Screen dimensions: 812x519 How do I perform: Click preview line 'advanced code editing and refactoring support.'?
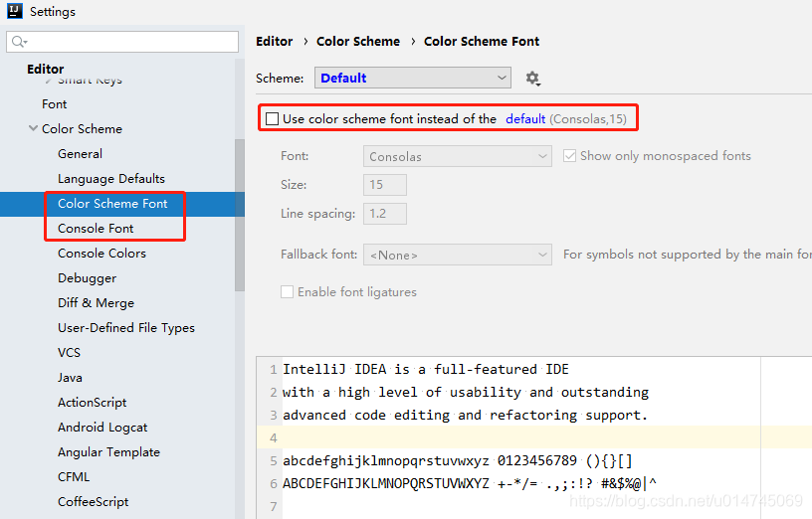pos(465,415)
